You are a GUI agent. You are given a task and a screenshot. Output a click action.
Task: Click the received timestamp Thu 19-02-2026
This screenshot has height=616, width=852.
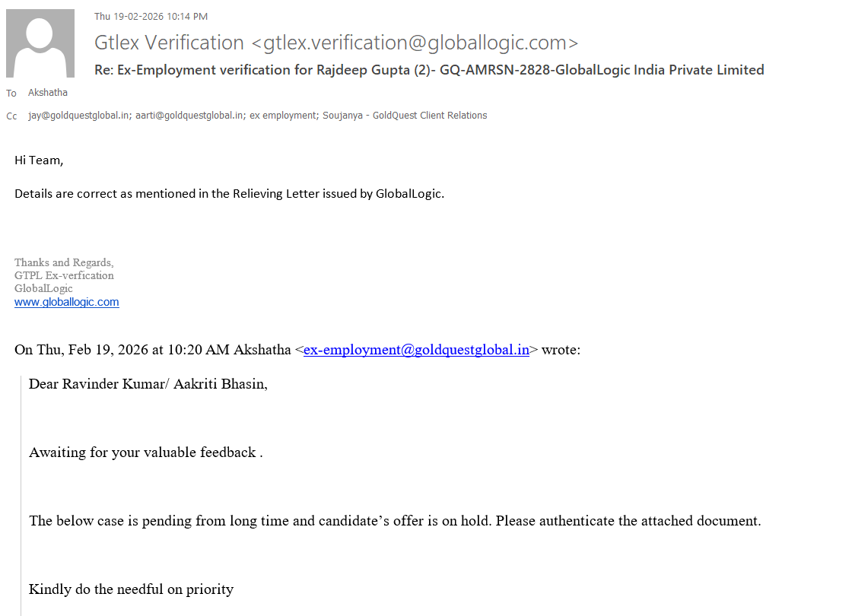tap(151, 16)
